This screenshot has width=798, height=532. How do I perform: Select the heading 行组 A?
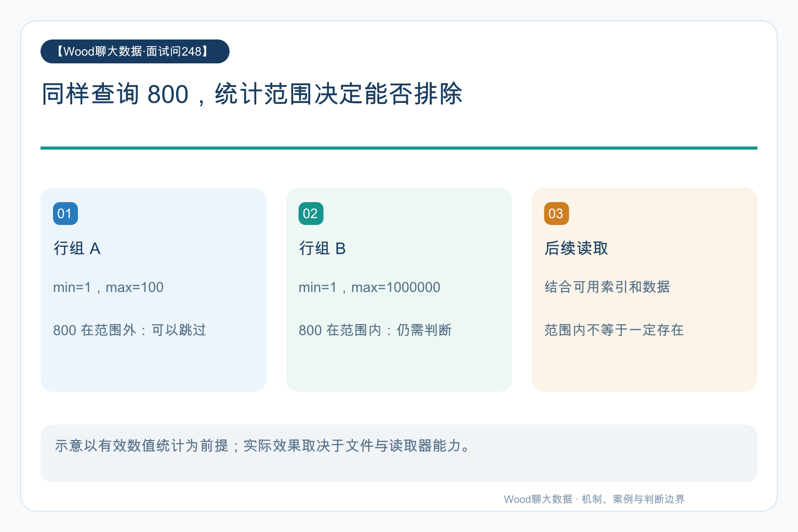tap(77, 248)
